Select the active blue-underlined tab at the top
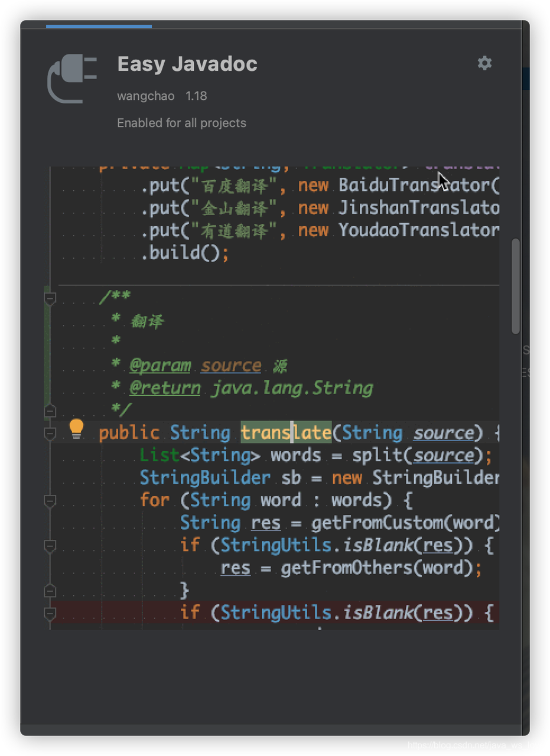Viewport: 550px width, 756px height. point(99,26)
